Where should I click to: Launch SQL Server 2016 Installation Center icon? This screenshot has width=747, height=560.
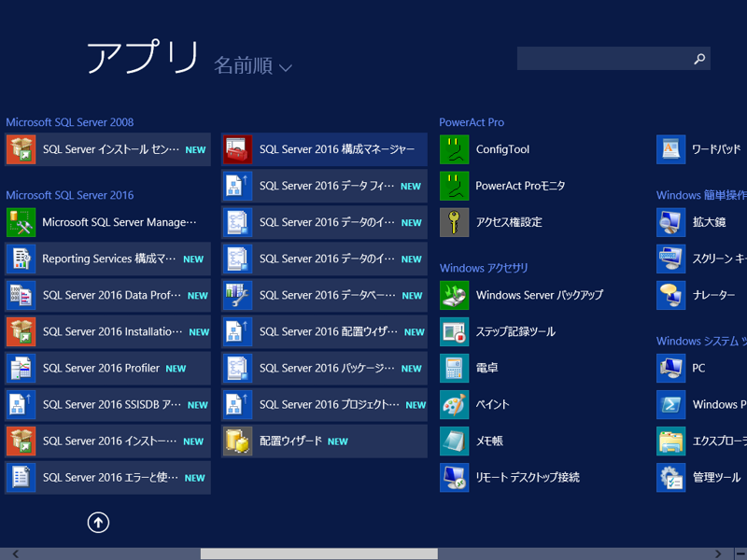[21, 332]
